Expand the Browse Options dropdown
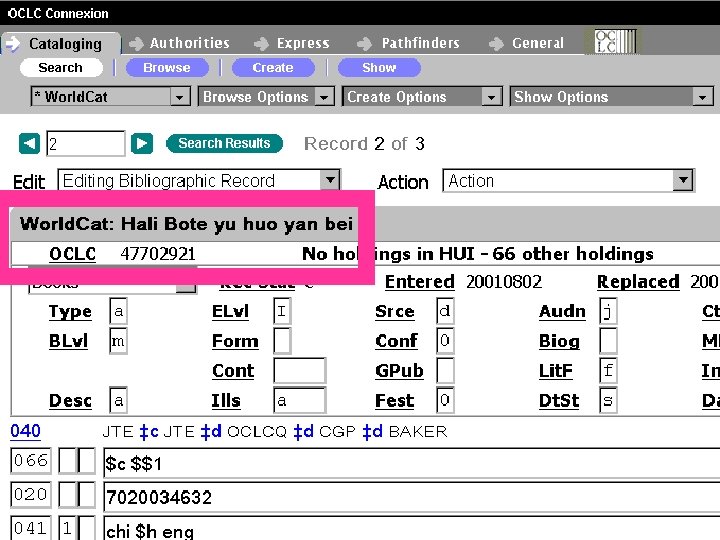 pos(266,96)
